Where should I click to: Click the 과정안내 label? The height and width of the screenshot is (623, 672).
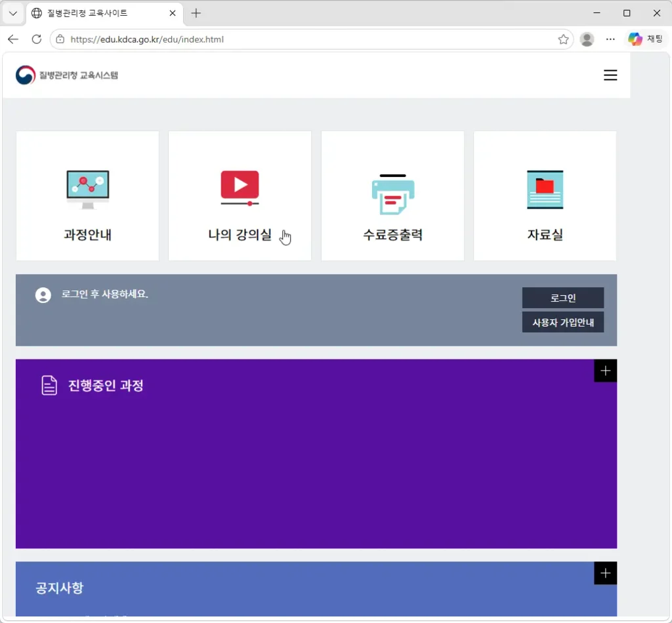click(88, 235)
